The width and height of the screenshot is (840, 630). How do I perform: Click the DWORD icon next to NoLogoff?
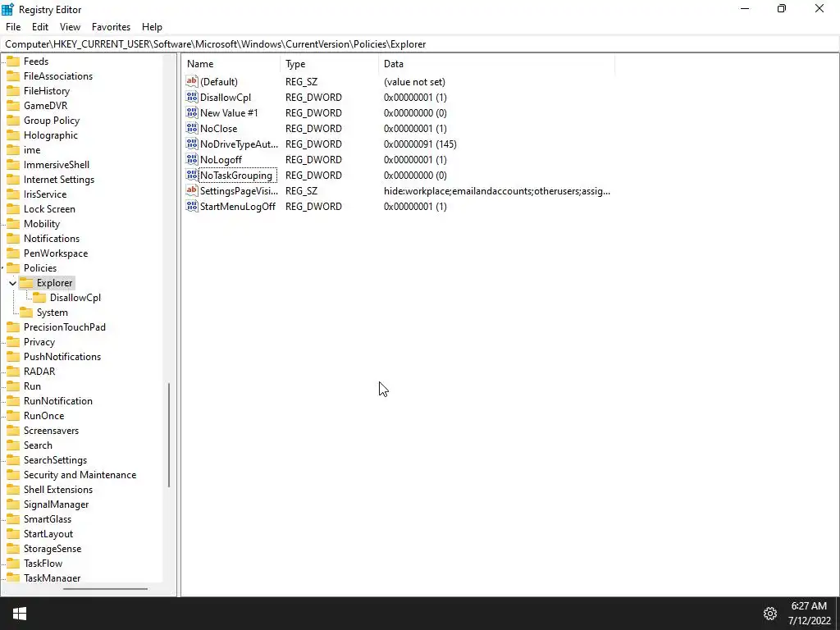click(x=192, y=159)
